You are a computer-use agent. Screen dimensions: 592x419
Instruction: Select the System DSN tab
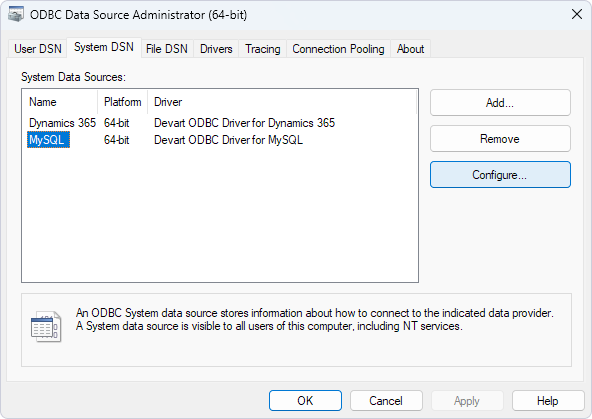point(104,47)
